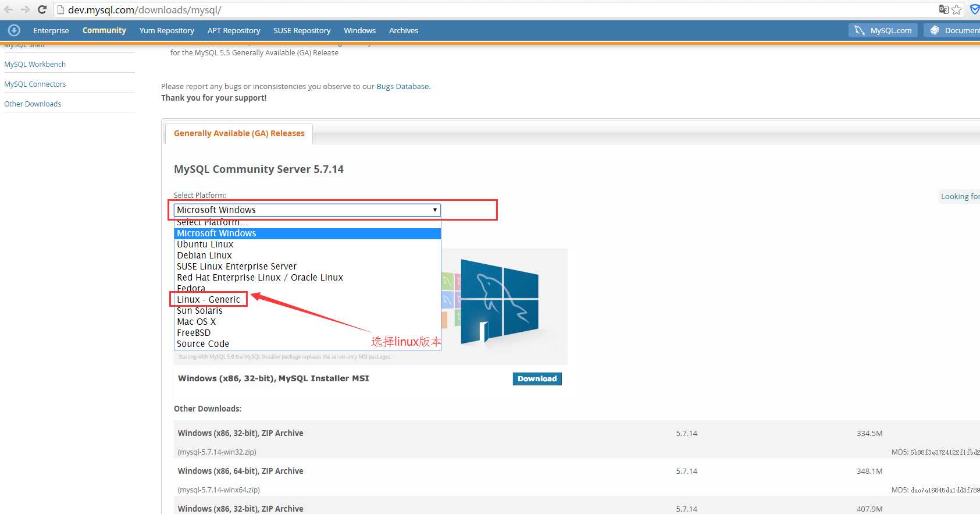This screenshot has height=514, width=980.
Task: Reload the page with the refresh icon
Action: pyautogui.click(x=42, y=9)
